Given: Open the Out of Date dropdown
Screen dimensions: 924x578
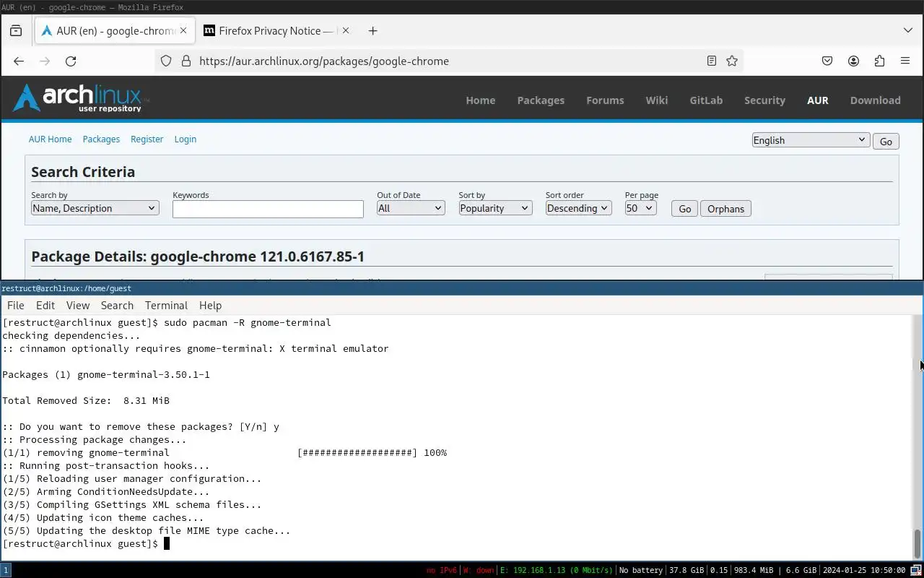Looking at the screenshot, I should [411, 208].
